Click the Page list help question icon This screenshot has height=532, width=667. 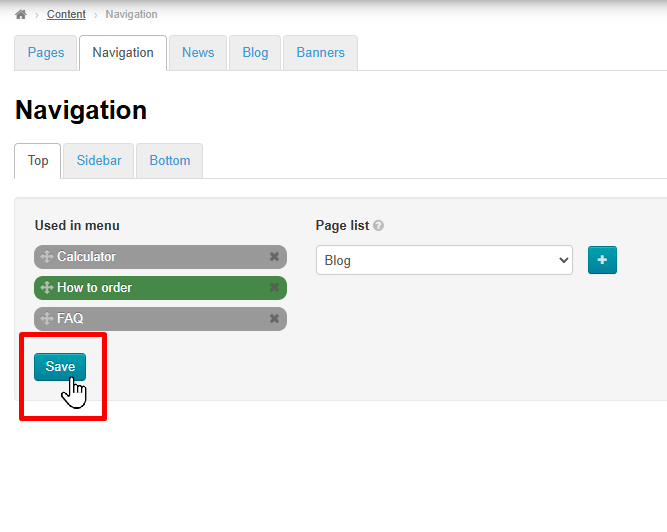click(379, 226)
